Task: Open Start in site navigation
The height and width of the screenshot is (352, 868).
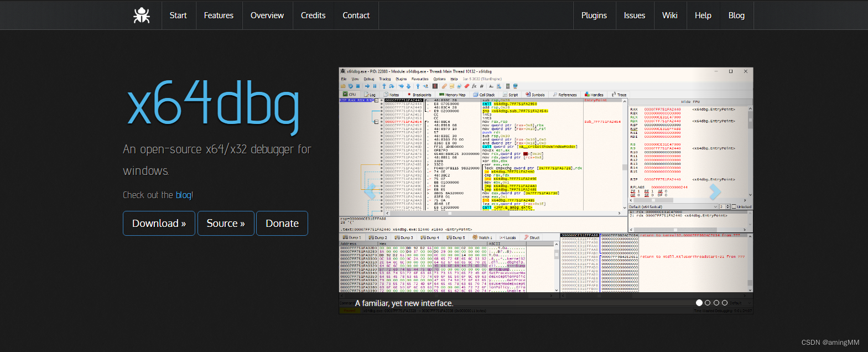Action: (x=178, y=15)
